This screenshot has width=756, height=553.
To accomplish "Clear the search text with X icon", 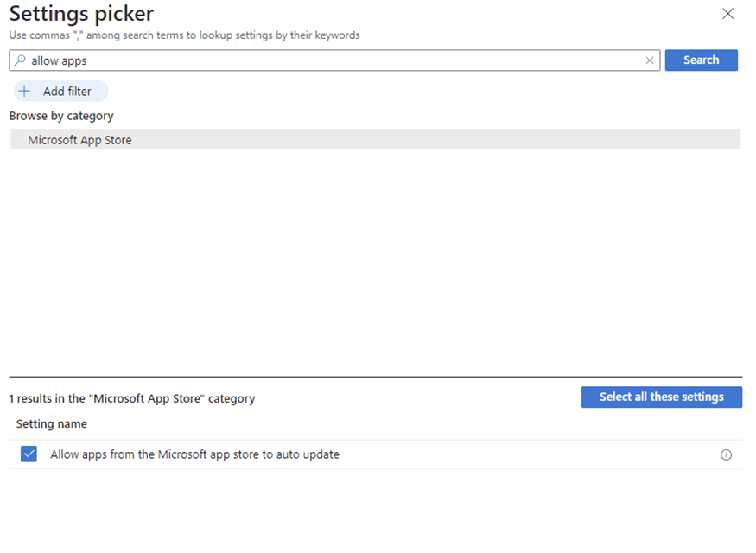I will click(x=650, y=60).
